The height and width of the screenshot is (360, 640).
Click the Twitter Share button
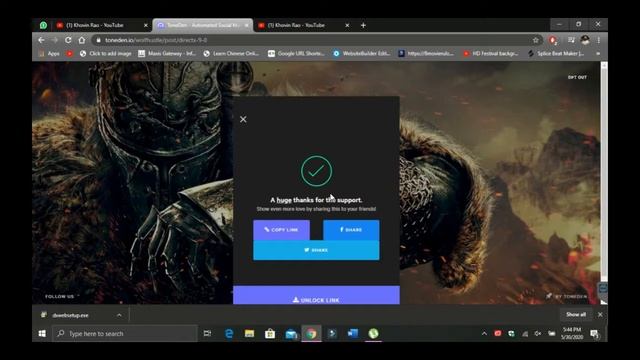click(x=316, y=250)
